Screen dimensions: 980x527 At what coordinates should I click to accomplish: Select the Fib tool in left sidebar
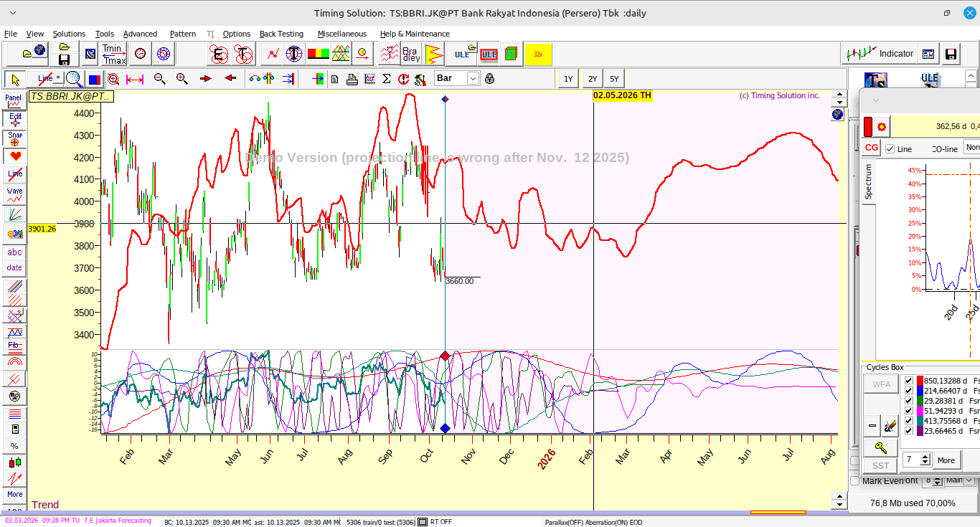pos(14,346)
